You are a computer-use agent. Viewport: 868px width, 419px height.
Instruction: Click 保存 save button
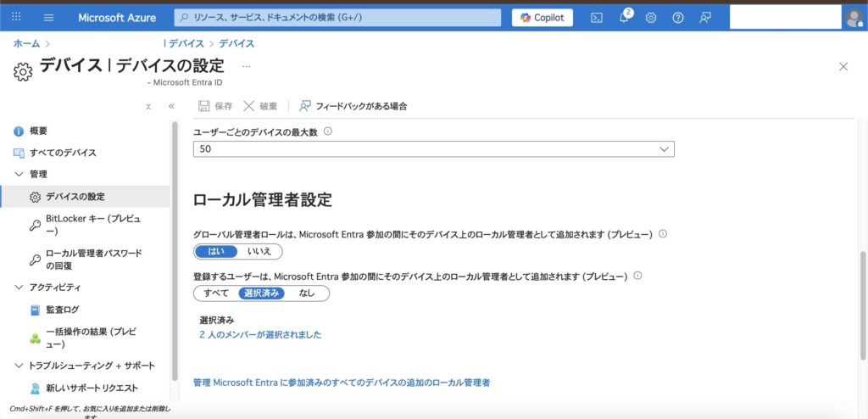(x=215, y=106)
